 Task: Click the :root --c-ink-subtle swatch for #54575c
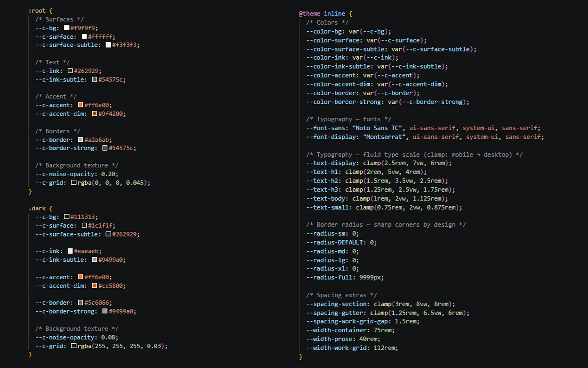(94, 79)
